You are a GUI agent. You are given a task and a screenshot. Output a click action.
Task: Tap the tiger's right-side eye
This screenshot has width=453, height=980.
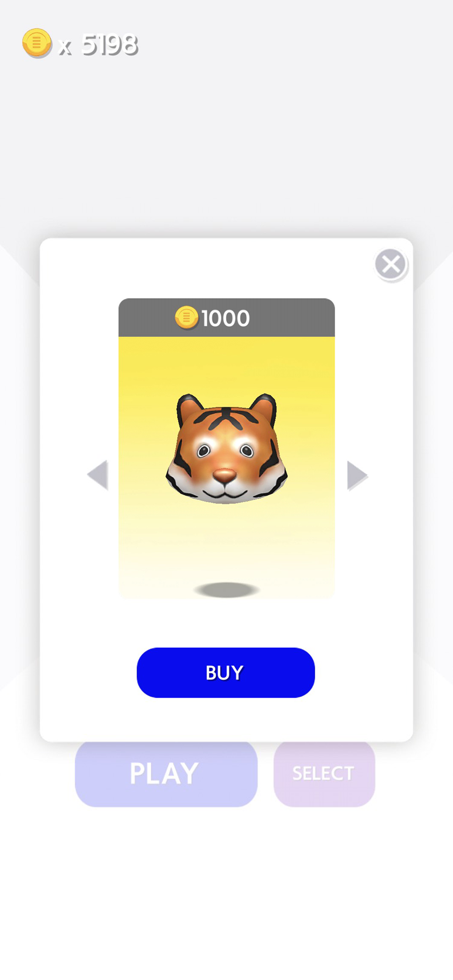247,451
